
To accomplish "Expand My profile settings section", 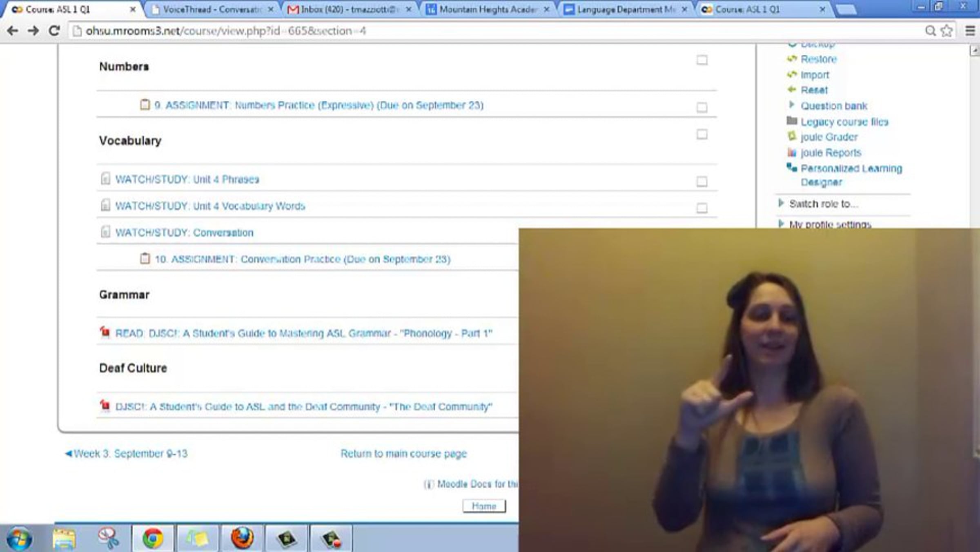I will (781, 224).
